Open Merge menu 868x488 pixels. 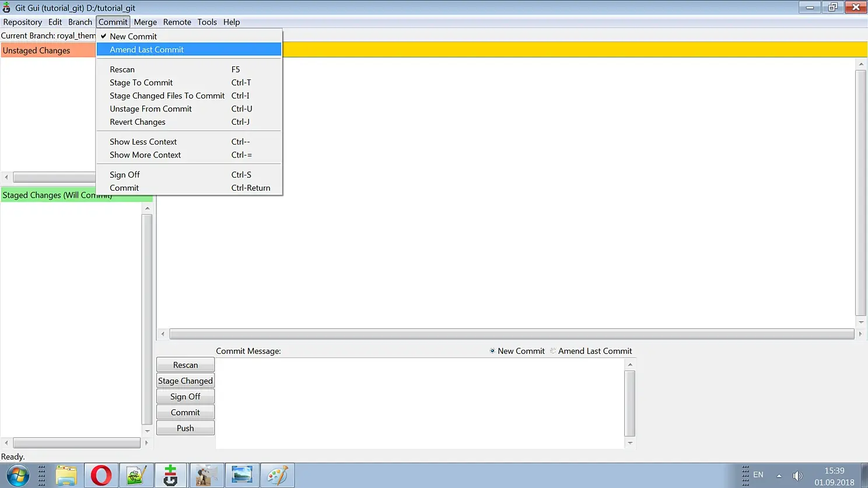pos(145,22)
